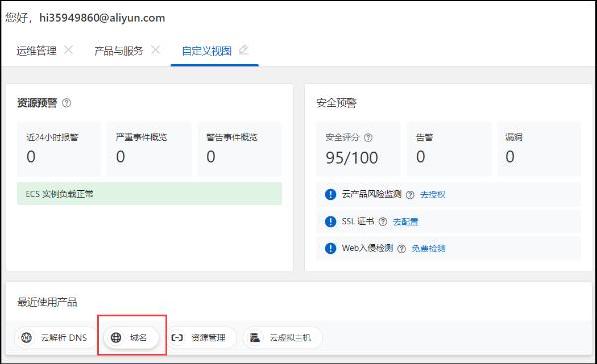Click the 去配置 link
The height and width of the screenshot is (364, 597).
pyautogui.click(x=406, y=221)
